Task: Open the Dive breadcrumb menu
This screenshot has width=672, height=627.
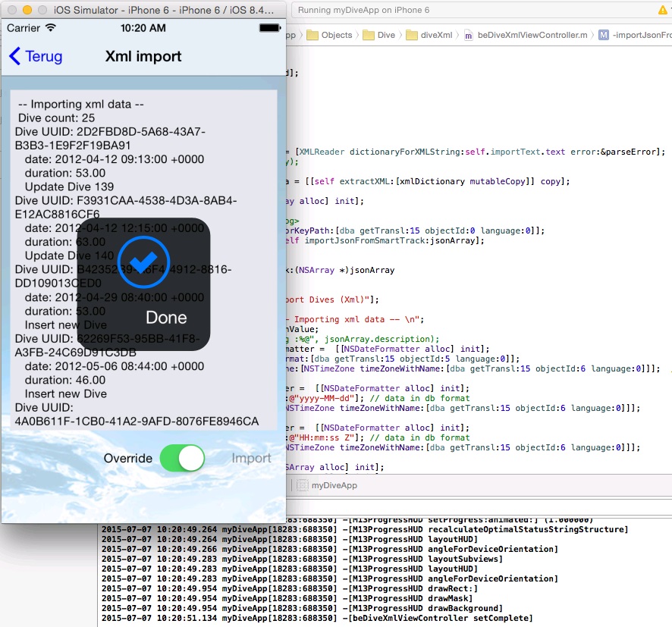Action: coord(386,35)
